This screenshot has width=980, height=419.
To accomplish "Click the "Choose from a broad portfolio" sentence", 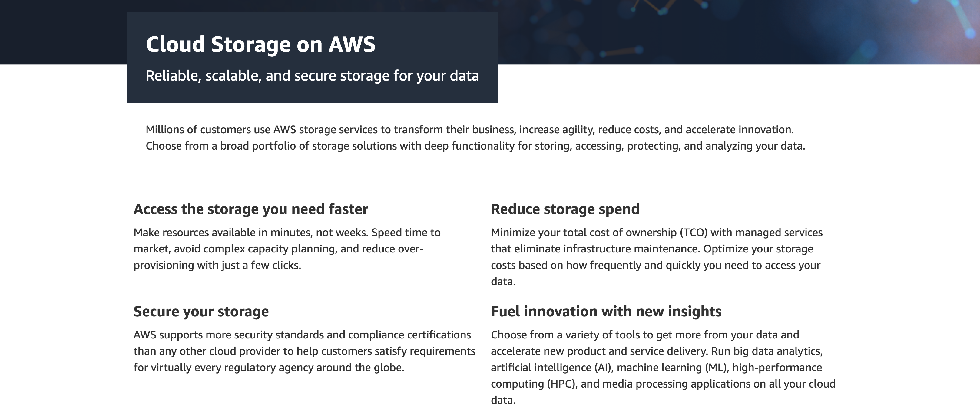I will [x=475, y=146].
